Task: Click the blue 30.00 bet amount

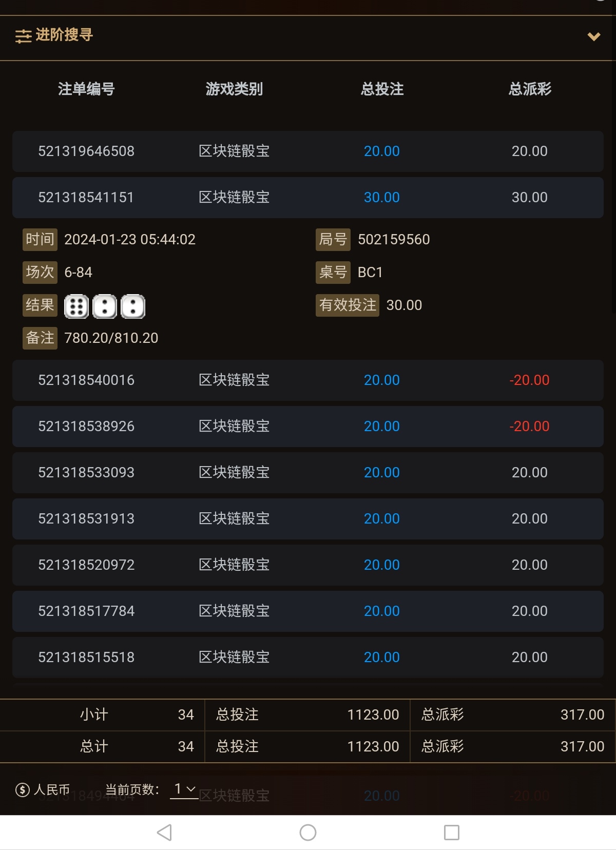Action: tap(381, 198)
